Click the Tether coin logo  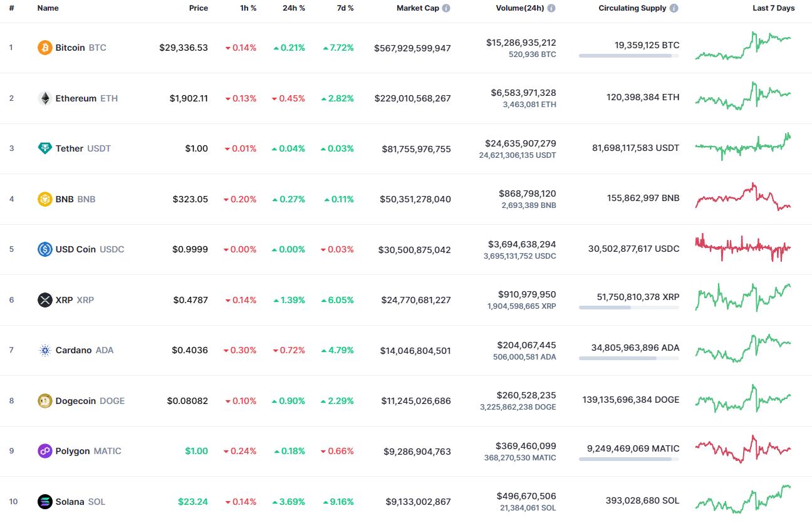(x=44, y=148)
